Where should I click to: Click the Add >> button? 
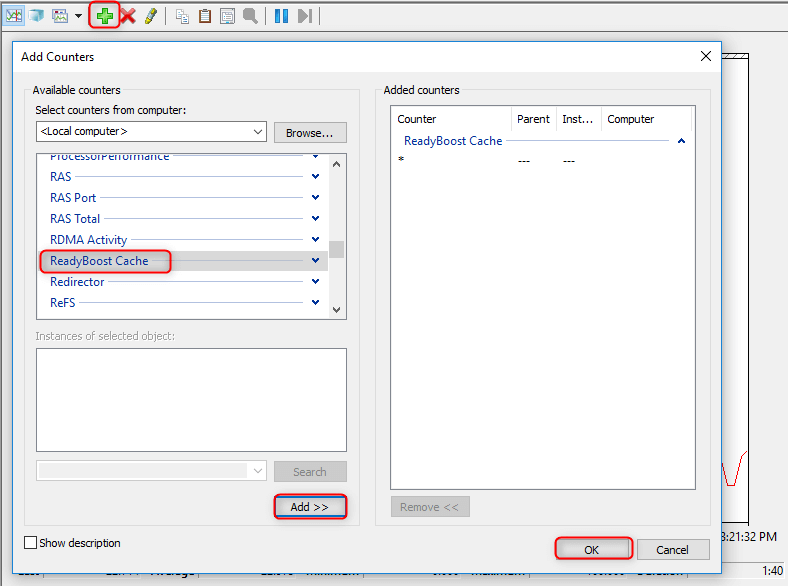[309, 507]
